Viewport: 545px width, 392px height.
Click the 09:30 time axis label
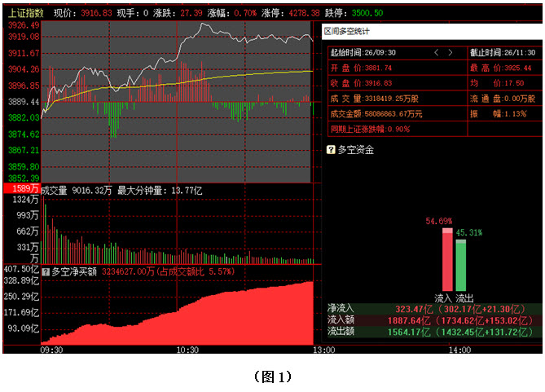(x=51, y=350)
